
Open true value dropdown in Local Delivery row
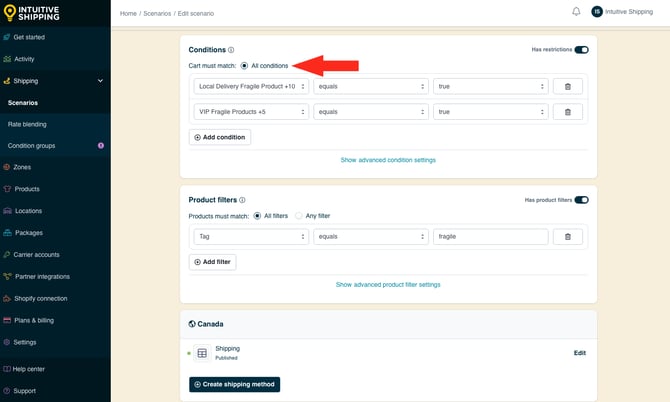(x=491, y=86)
